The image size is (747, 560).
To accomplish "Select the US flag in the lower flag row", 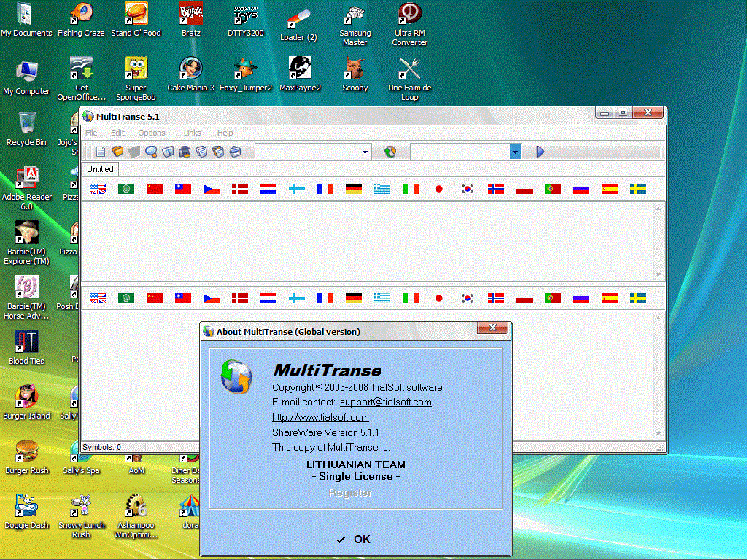I will [x=97, y=297].
